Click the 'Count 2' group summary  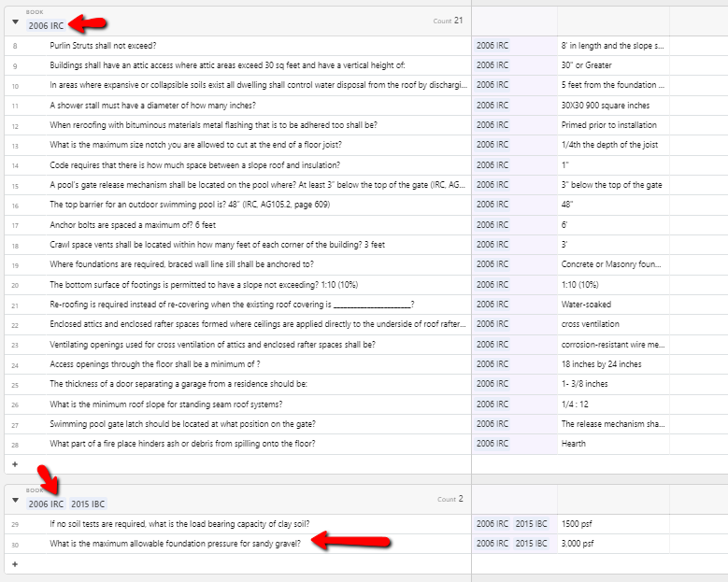click(x=450, y=499)
